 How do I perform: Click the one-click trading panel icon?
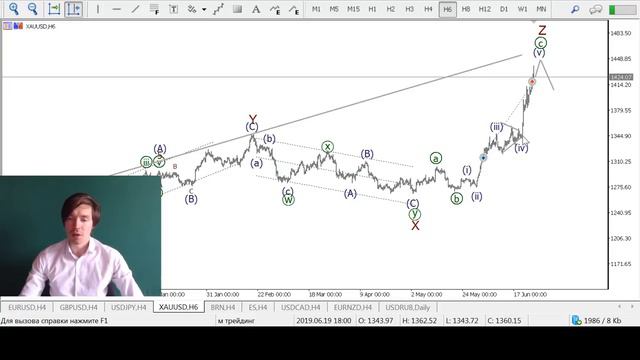tap(7, 26)
